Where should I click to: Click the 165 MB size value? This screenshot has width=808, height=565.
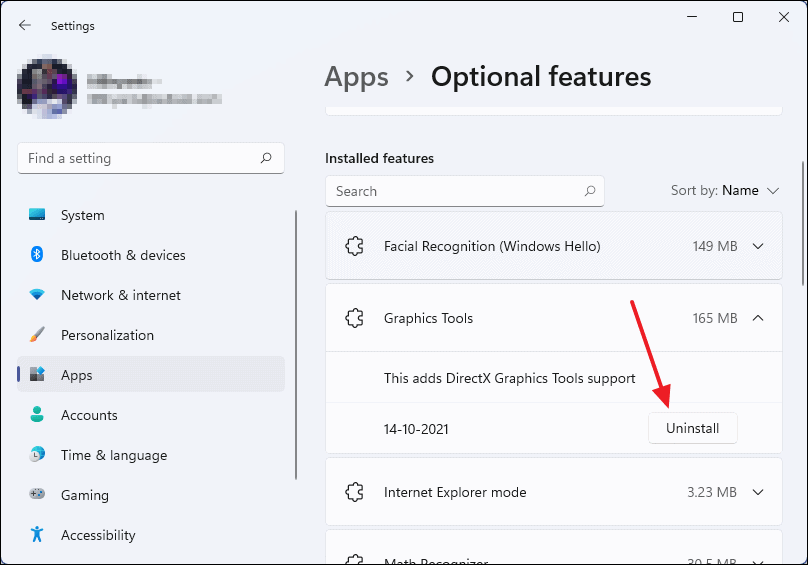(x=715, y=318)
